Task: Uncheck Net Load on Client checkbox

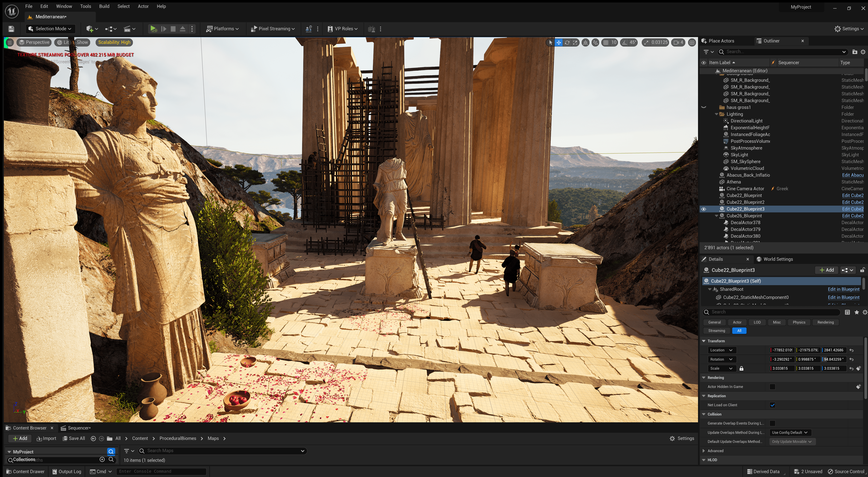Action: 772,405
